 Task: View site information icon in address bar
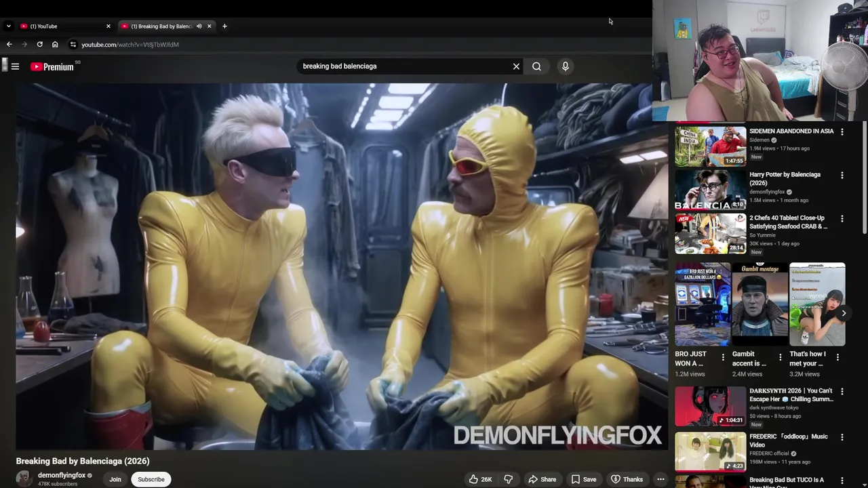point(73,44)
